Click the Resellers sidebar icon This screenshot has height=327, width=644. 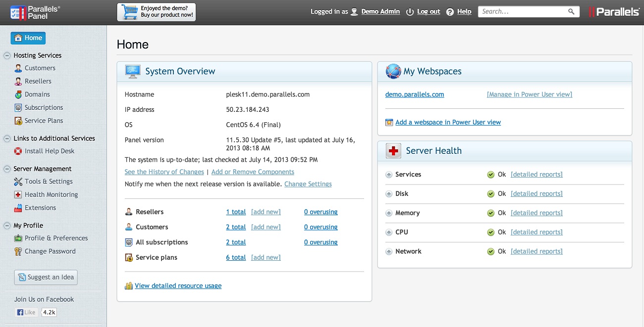(x=18, y=81)
